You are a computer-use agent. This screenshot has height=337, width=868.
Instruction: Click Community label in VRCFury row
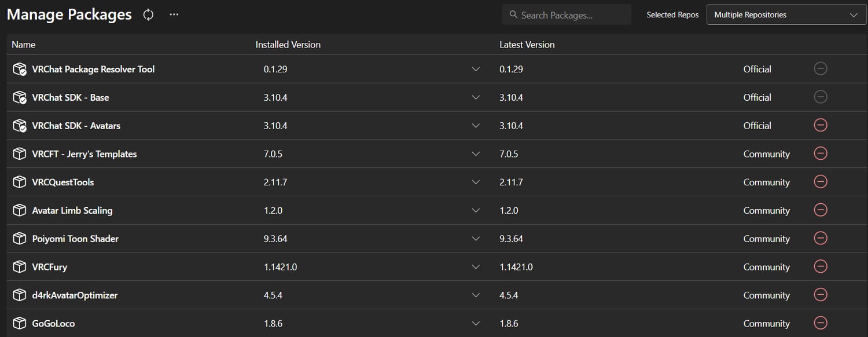[x=767, y=267]
